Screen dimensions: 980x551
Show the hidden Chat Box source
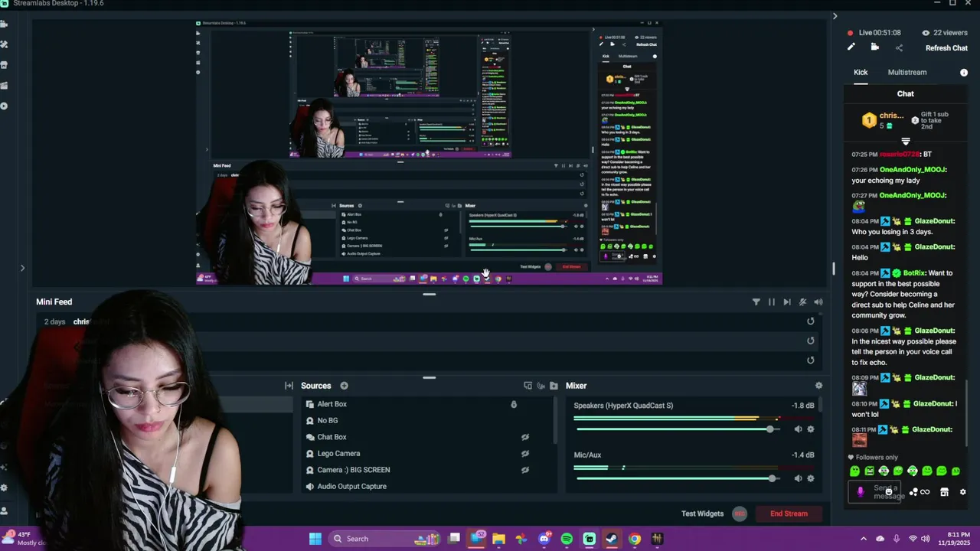click(525, 437)
